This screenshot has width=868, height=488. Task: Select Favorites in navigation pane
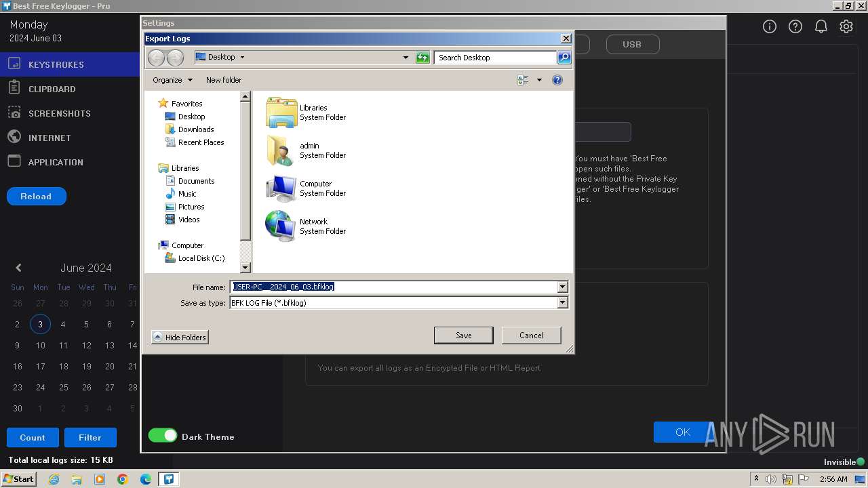click(x=186, y=104)
